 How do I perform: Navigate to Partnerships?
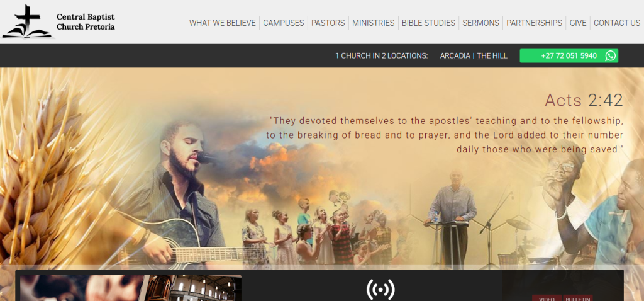point(534,23)
